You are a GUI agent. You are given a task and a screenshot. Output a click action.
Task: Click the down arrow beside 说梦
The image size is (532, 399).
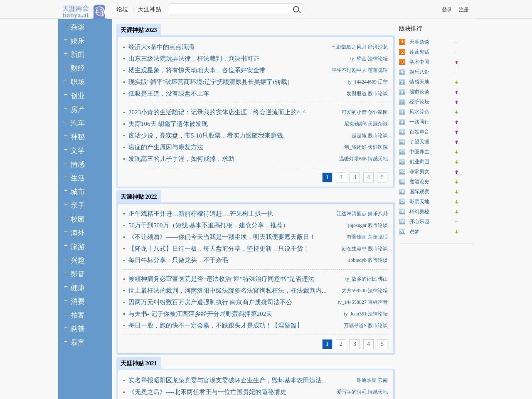(x=456, y=232)
